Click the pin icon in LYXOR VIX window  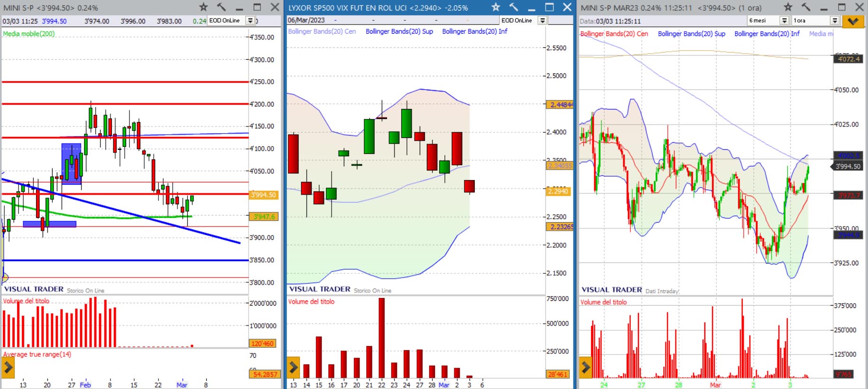tap(514, 7)
